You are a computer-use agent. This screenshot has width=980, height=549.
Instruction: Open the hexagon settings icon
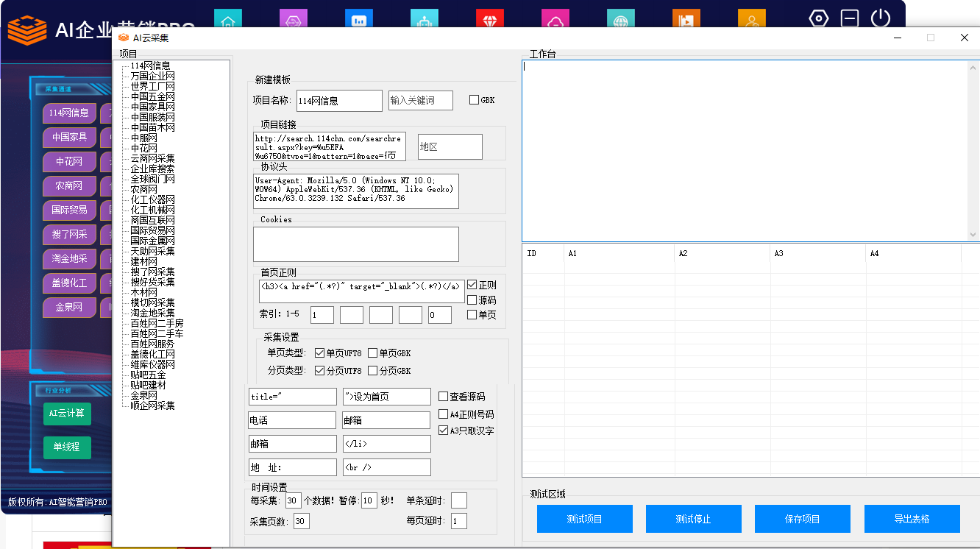(819, 18)
